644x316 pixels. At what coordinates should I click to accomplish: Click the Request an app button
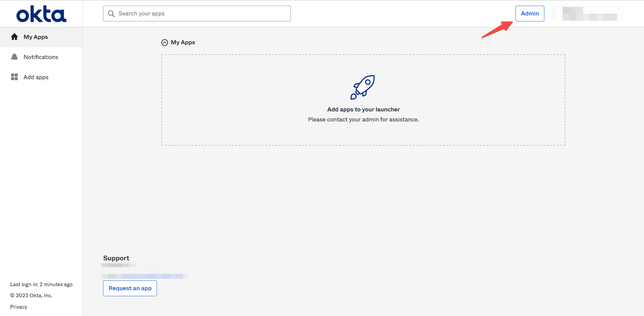coord(130,288)
